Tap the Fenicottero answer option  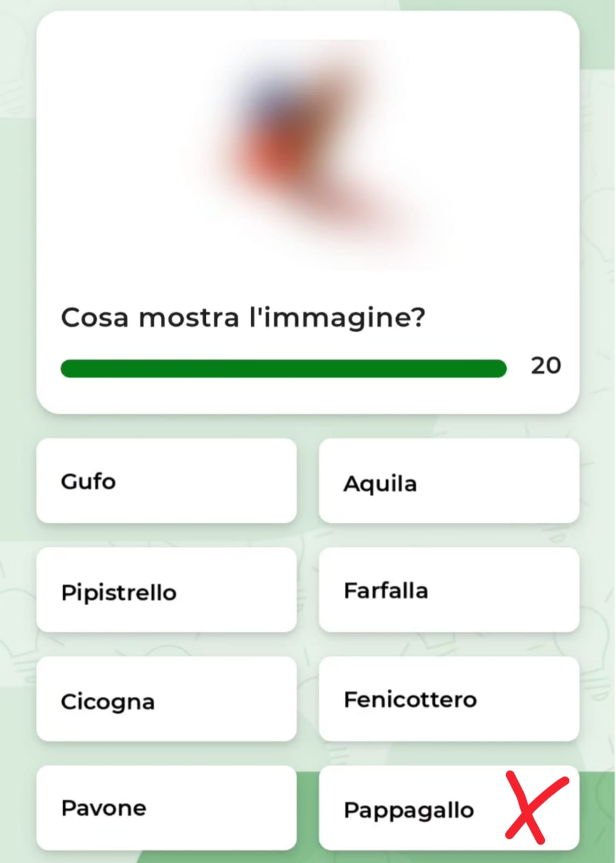coord(449,700)
